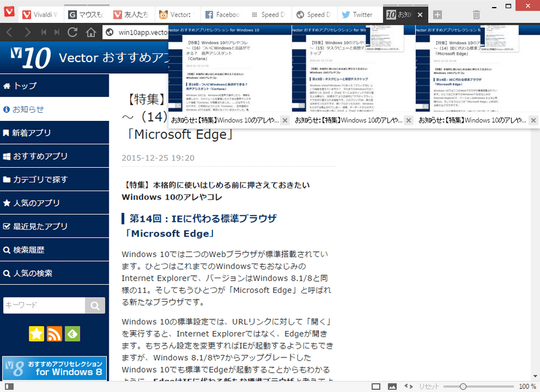Viewport: 540px width, 392px height.
Task: Click the green feedly icon
Action: [72, 333]
